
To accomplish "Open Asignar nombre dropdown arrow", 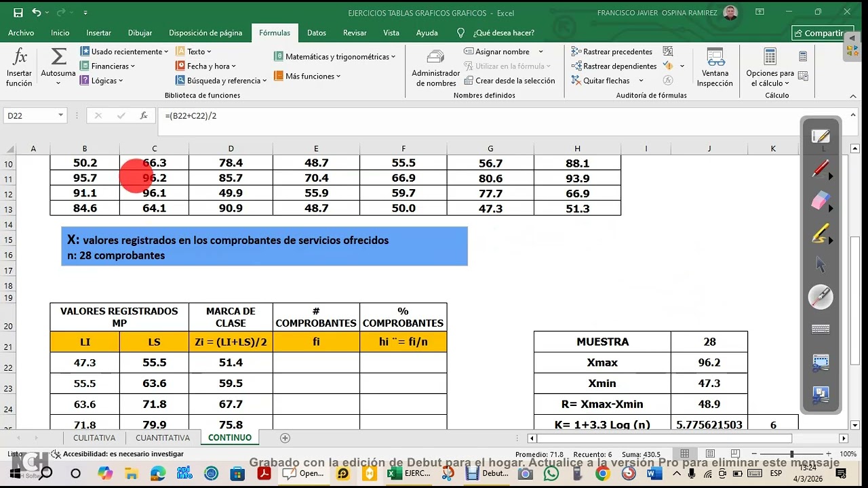I will pyautogui.click(x=540, y=52).
